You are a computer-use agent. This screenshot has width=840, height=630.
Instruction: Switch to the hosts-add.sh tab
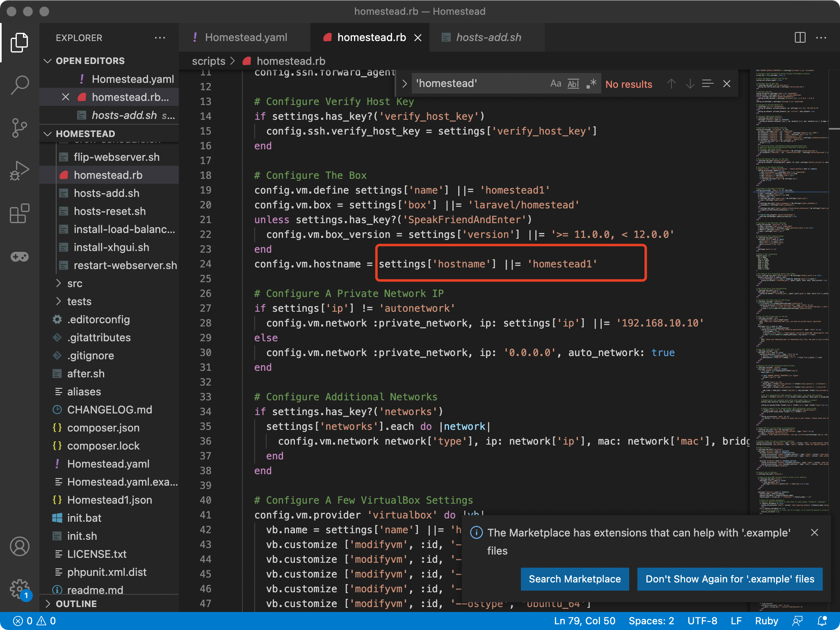(x=487, y=38)
